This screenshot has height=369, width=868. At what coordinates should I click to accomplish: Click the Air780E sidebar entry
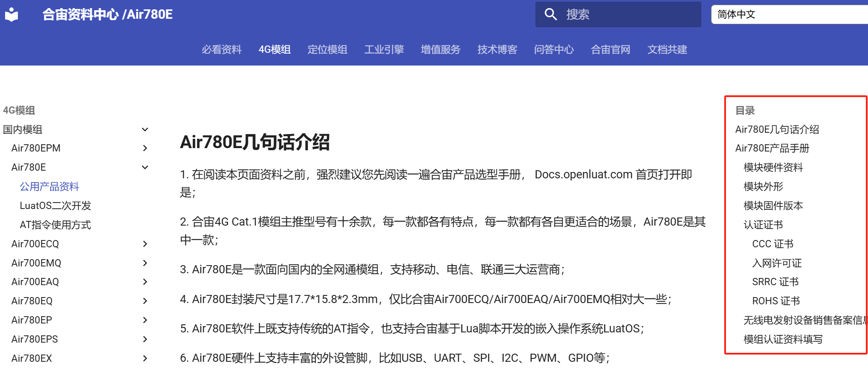tap(28, 167)
